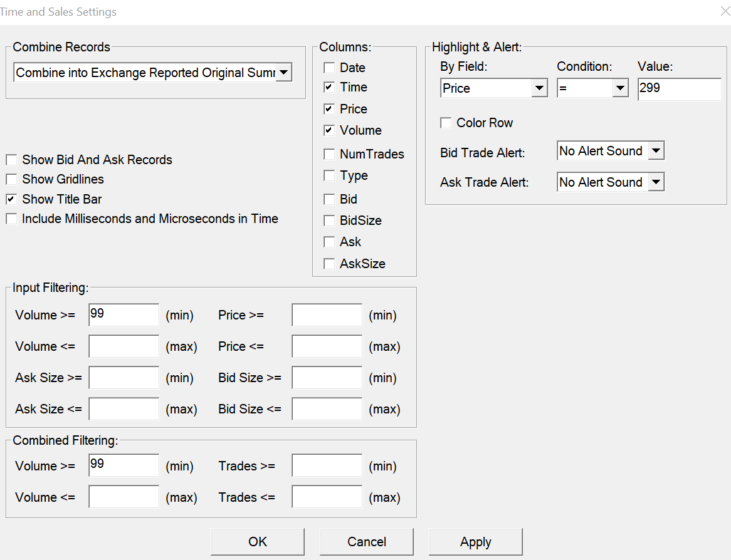This screenshot has width=731, height=560.
Task: Expand the By Field dropdown
Action: coord(539,88)
